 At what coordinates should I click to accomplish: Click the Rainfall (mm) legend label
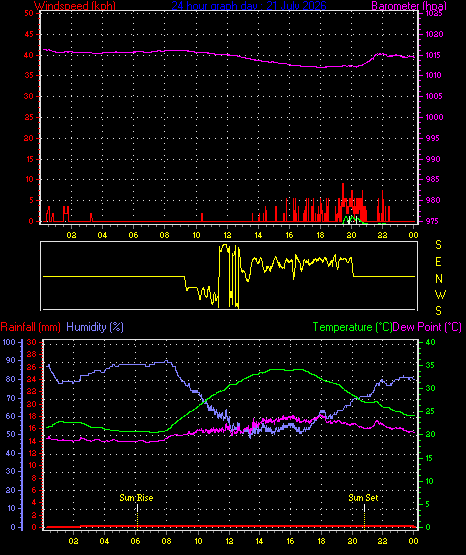point(30,327)
